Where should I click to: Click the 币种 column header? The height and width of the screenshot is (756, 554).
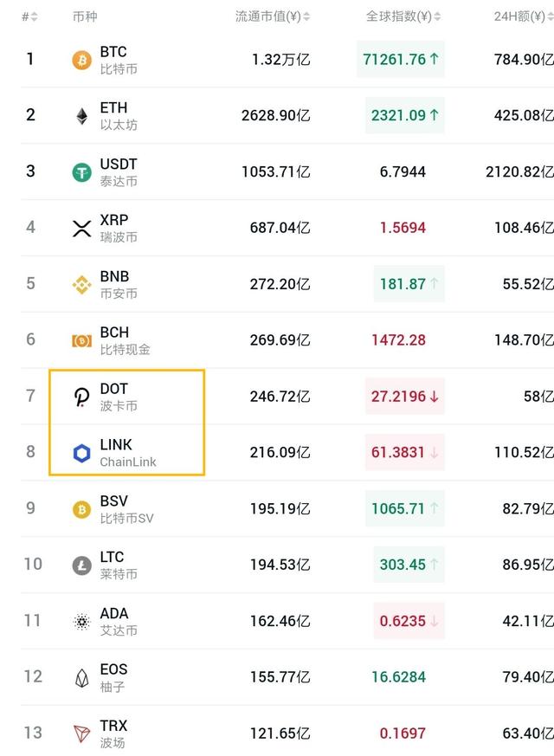[x=85, y=17]
